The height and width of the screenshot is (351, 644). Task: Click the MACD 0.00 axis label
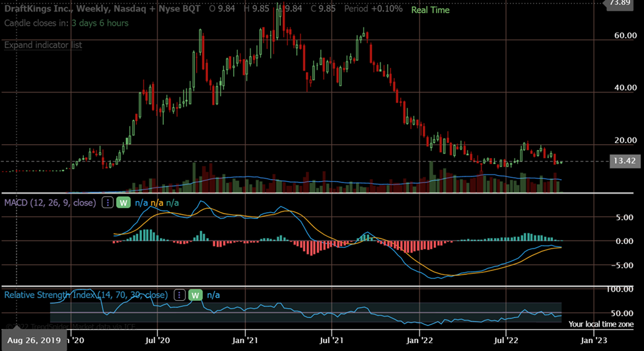[x=624, y=241]
